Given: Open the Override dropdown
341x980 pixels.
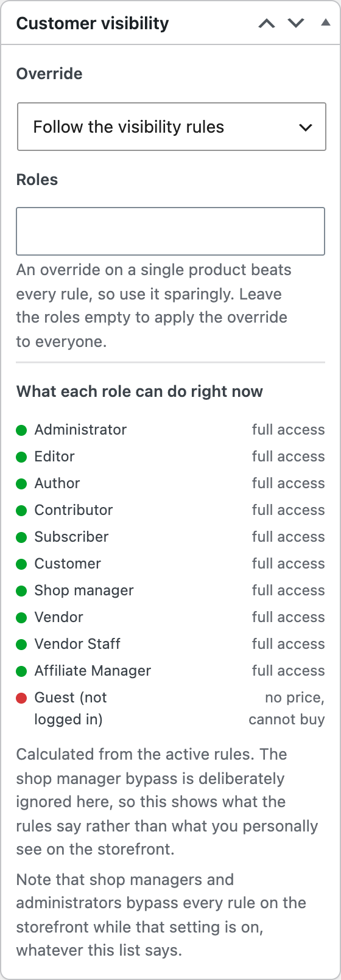Looking at the screenshot, I should pyautogui.click(x=172, y=127).
